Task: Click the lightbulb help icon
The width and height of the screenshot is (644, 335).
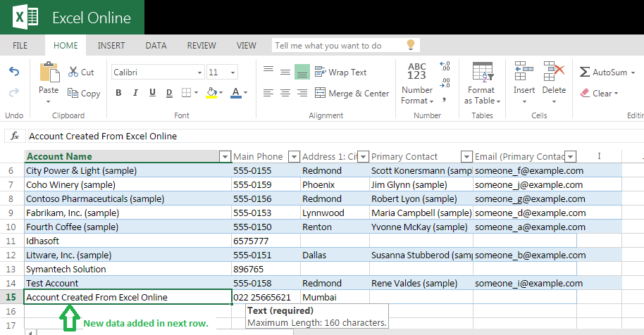Action: pos(410,45)
